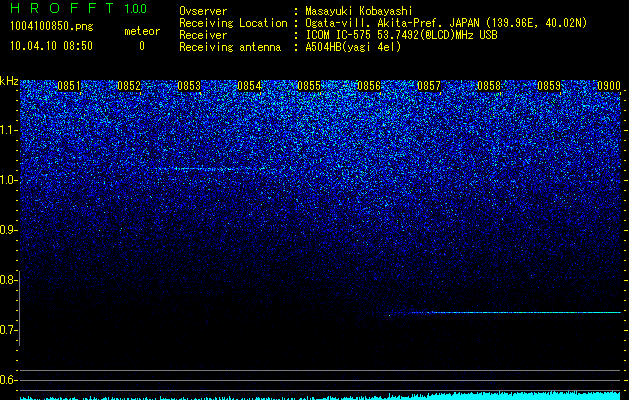
Task: Click the A504HB(yagi 4el) antenna text
Action: tap(353, 47)
